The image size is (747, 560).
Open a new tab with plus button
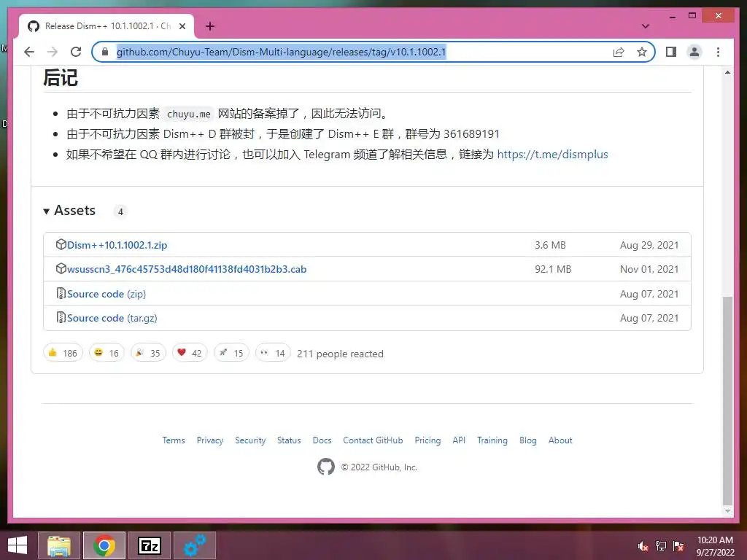tap(210, 26)
